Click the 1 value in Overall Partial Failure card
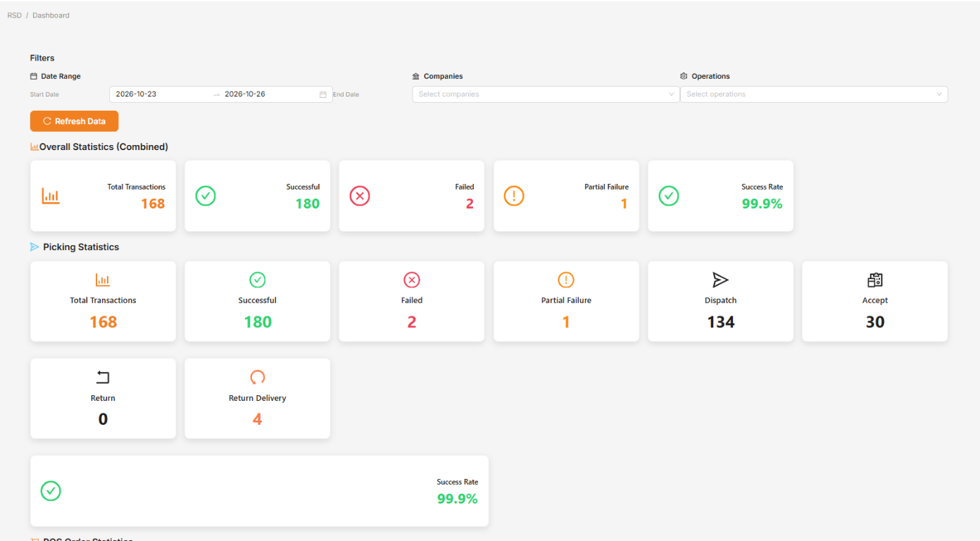The width and height of the screenshot is (980, 541). [x=624, y=204]
